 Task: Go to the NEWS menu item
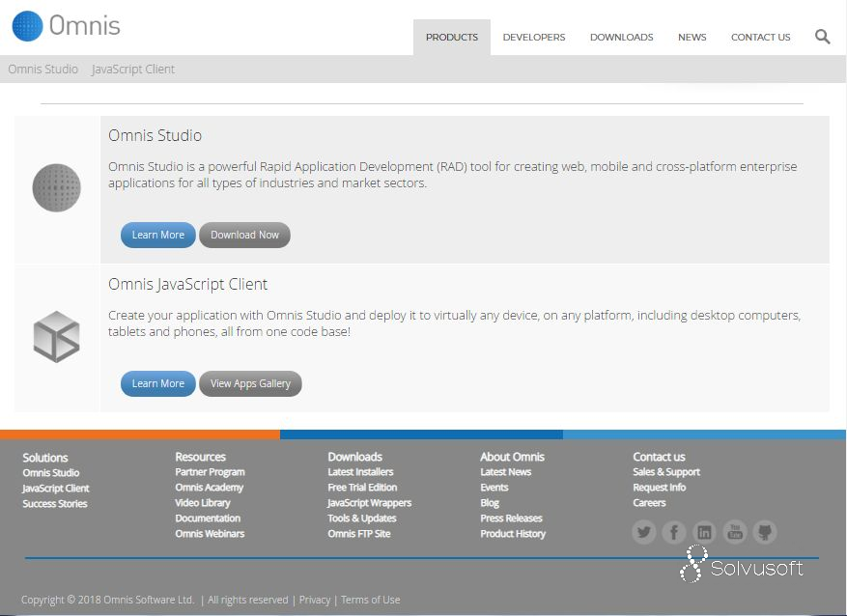coord(692,38)
